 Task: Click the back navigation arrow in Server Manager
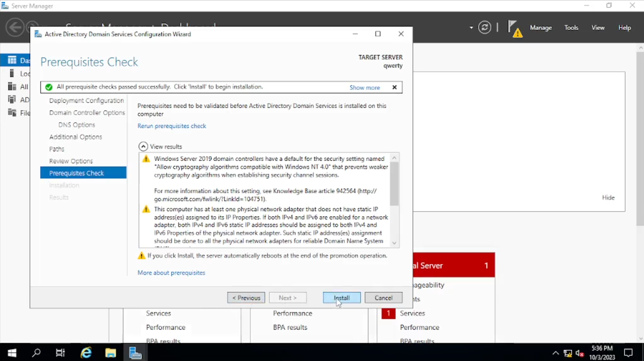[x=15, y=27]
